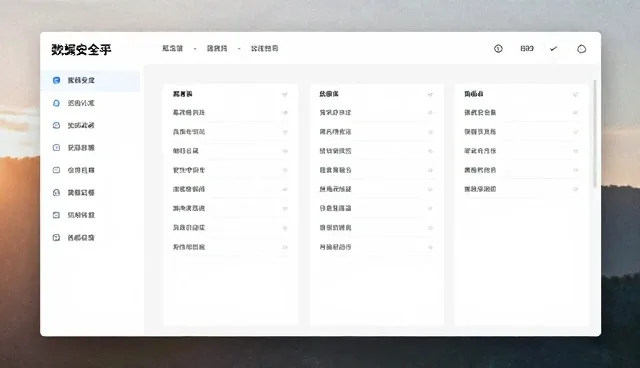Toggle the icon on the right card's first row

576,113
